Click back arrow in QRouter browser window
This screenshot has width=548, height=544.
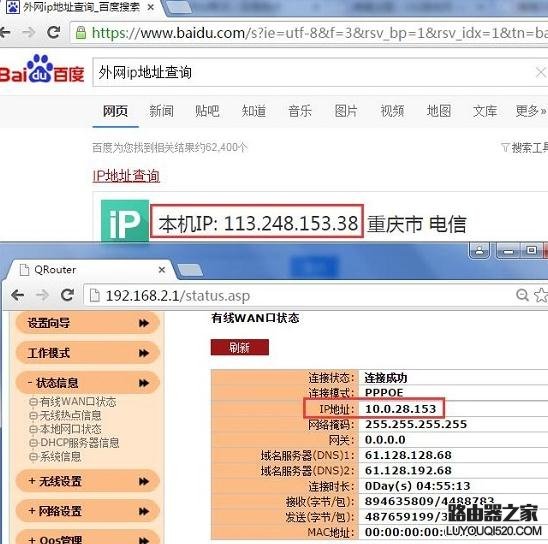pos(17,295)
